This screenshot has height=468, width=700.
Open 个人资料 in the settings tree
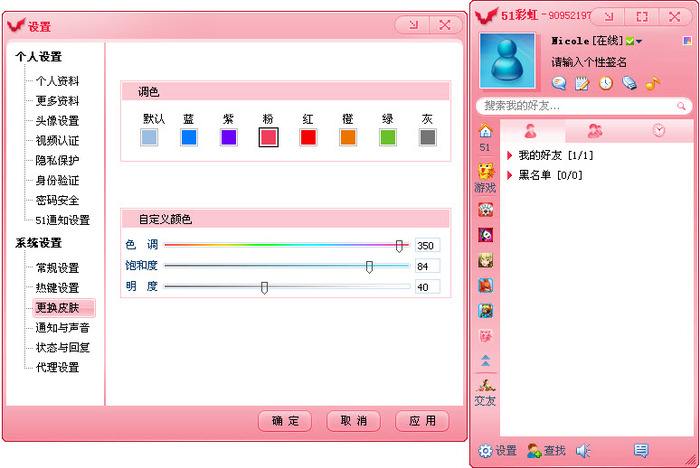pos(58,81)
